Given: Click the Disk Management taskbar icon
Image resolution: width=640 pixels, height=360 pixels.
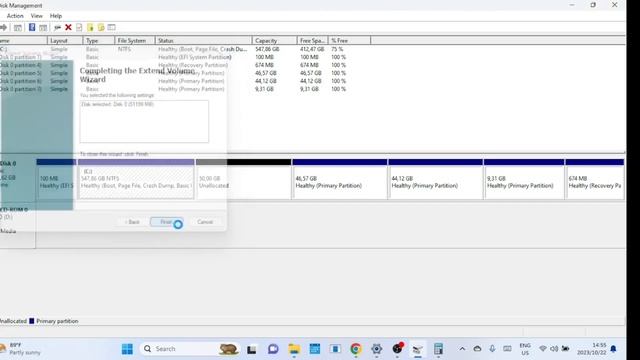Looking at the screenshot, I should (418, 349).
